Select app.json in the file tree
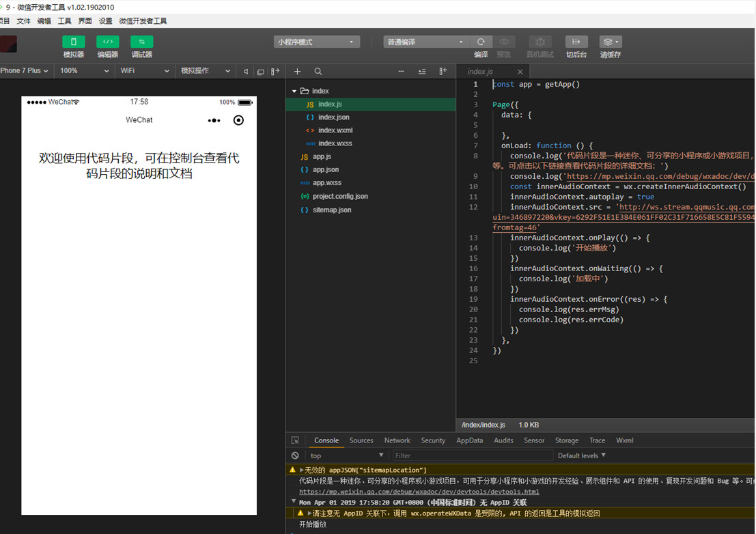756x534 pixels. point(326,169)
